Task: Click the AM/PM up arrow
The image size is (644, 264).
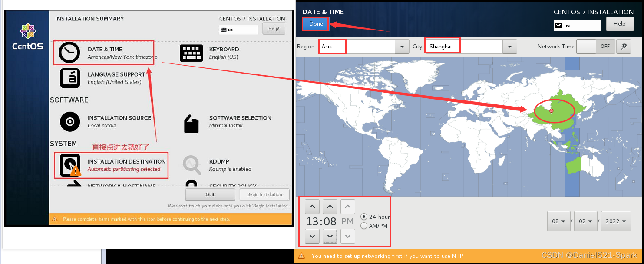Action: point(347,206)
